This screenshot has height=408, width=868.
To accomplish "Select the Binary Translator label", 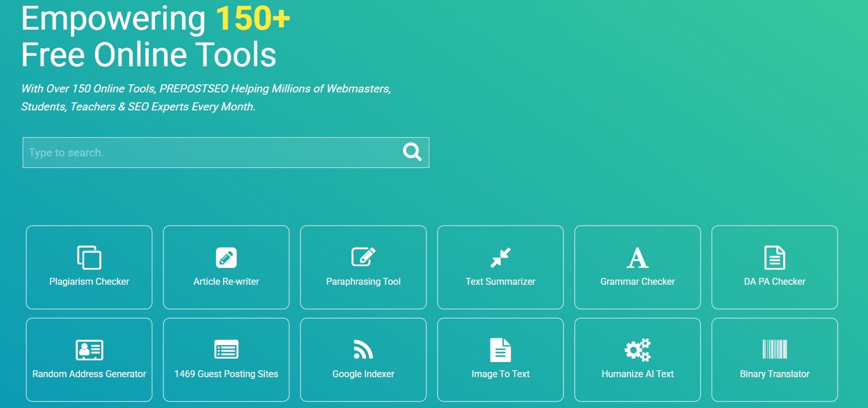I will pyautogui.click(x=774, y=374).
